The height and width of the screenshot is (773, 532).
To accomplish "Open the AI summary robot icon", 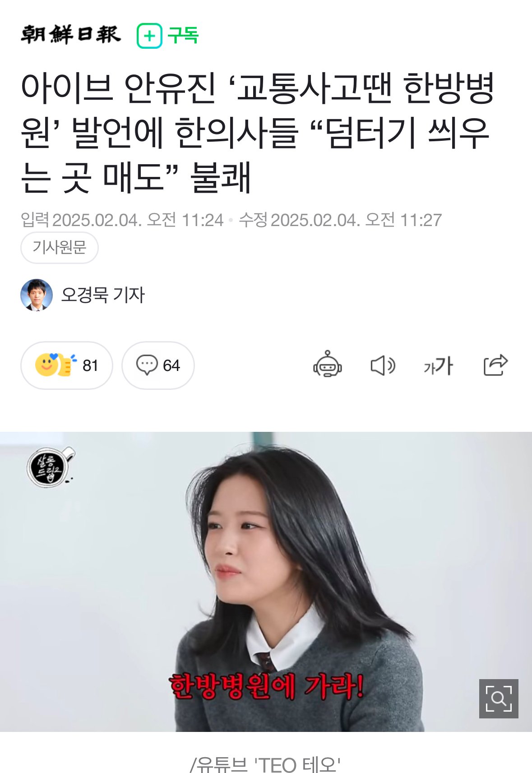I will click(328, 365).
